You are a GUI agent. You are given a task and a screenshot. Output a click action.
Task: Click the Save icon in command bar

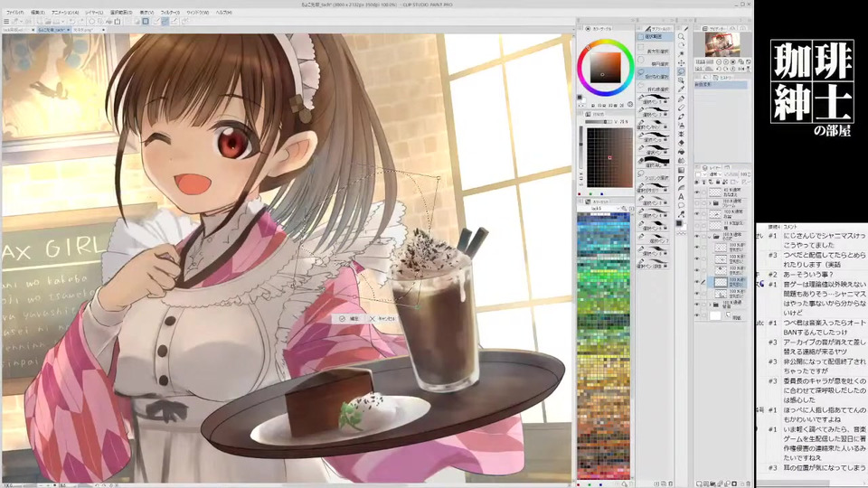(x=56, y=22)
